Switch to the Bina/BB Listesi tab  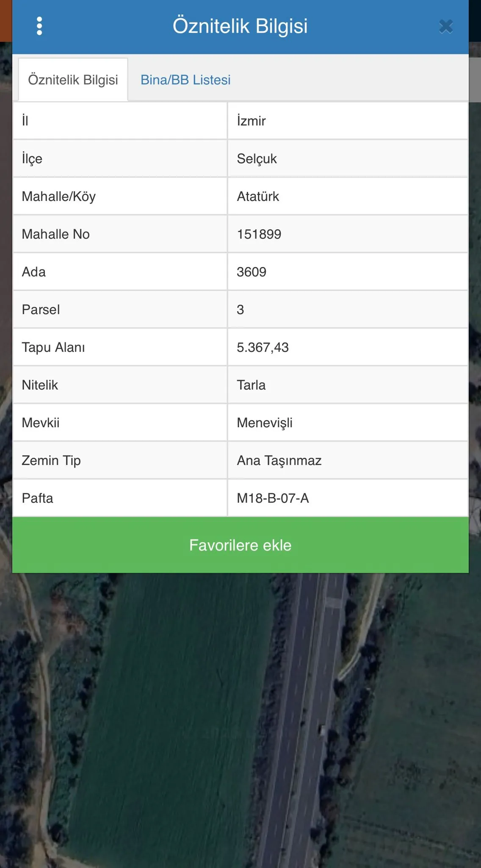click(x=185, y=80)
